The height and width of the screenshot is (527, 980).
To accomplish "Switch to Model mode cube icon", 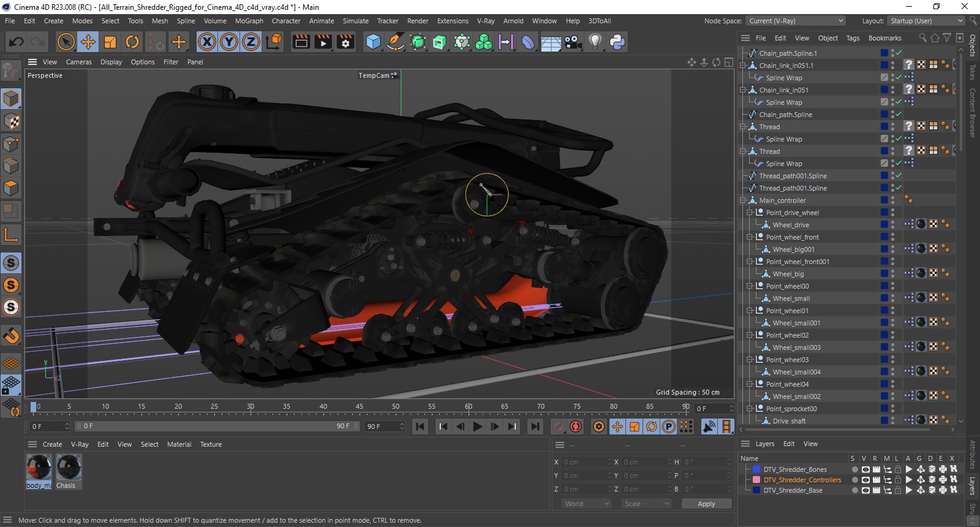I will click(x=11, y=99).
